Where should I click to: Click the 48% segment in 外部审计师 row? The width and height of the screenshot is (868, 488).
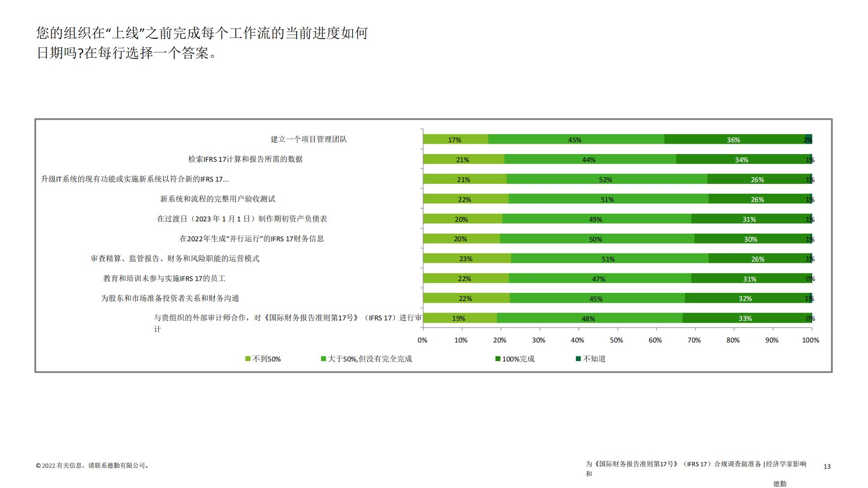589,319
